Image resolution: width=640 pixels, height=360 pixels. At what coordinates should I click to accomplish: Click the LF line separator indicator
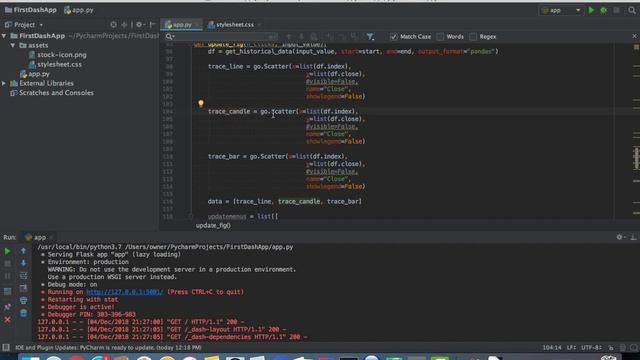coord(571,348)
